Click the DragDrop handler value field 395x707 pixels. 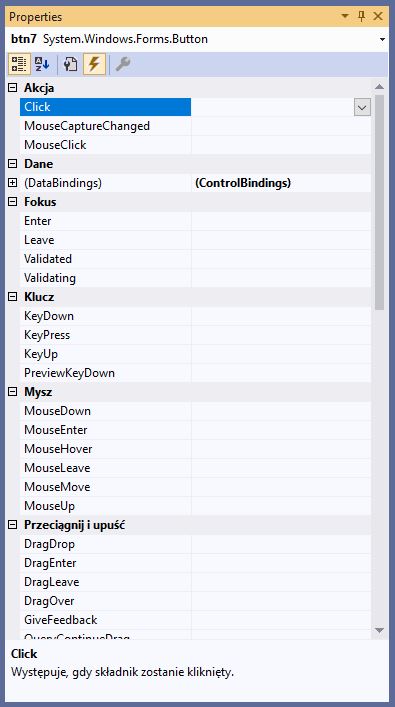(281, 544)
